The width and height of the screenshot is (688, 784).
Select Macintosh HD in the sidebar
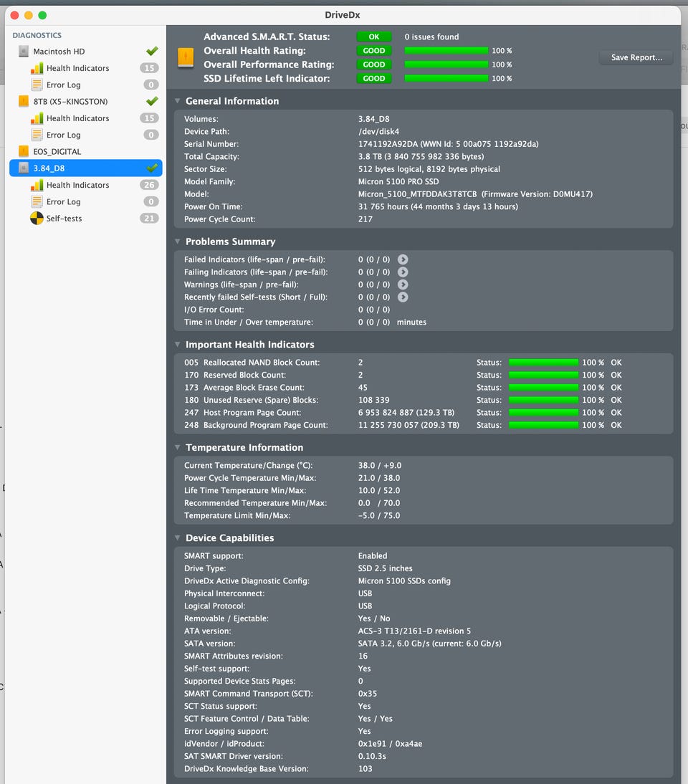(x=86, y=51)
